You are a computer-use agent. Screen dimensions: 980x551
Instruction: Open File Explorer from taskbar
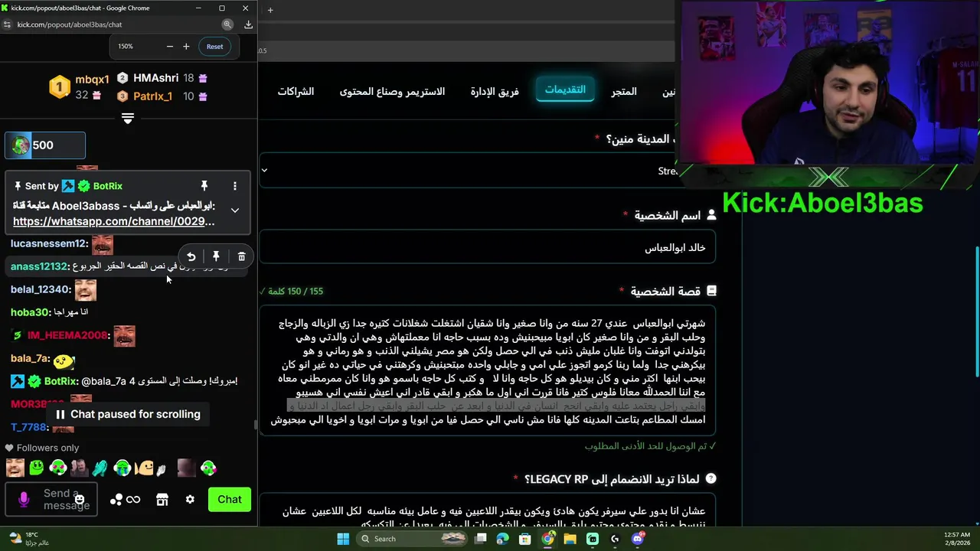tap(570, 539)
